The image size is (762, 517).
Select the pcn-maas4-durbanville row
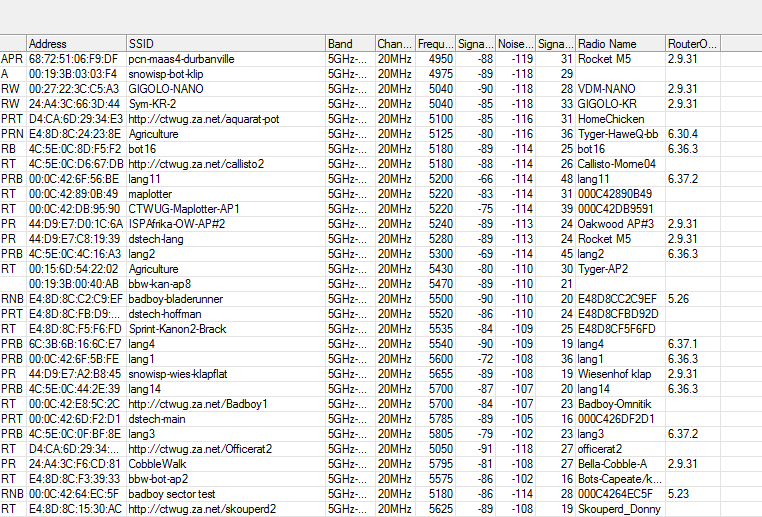[x=181, y=59]
